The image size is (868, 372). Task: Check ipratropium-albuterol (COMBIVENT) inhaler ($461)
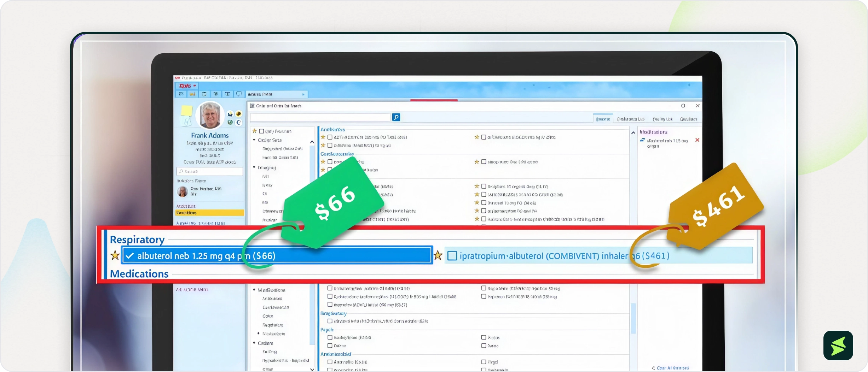(452, 256)
